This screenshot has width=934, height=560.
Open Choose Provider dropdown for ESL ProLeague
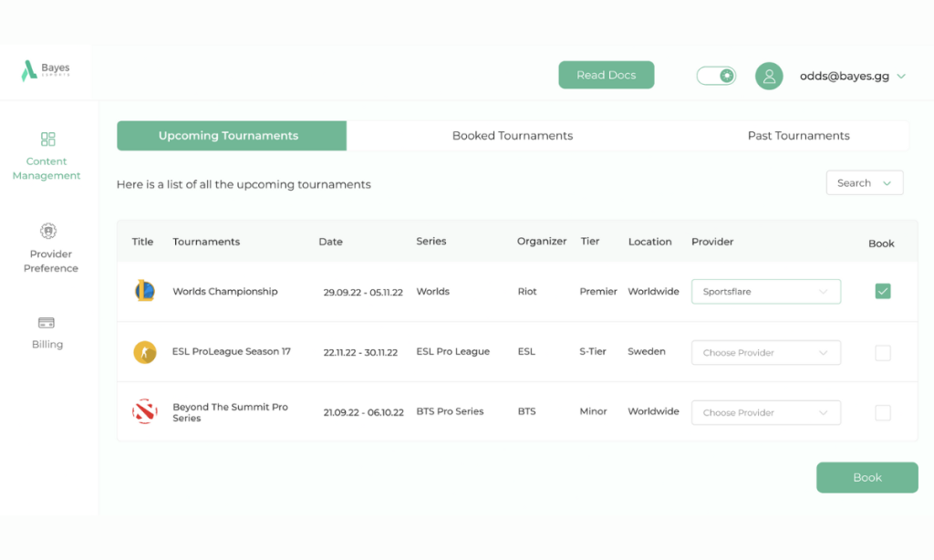pos(766,353)
